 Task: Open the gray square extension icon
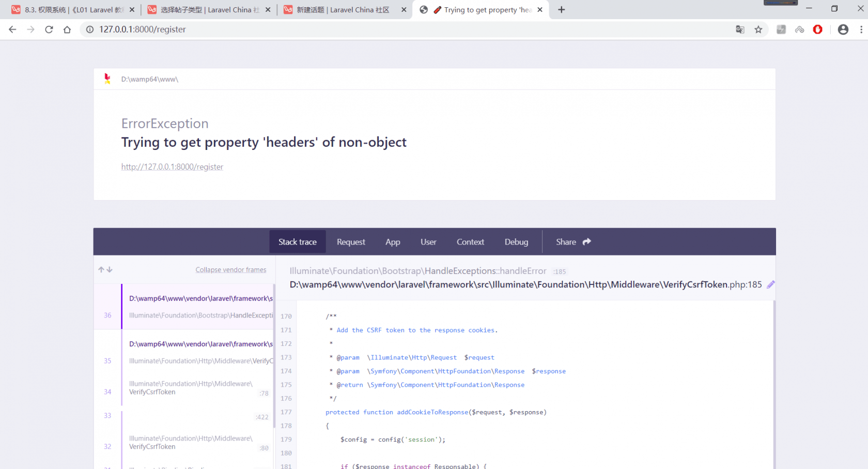pyautogui.click(x=781, y=29)
